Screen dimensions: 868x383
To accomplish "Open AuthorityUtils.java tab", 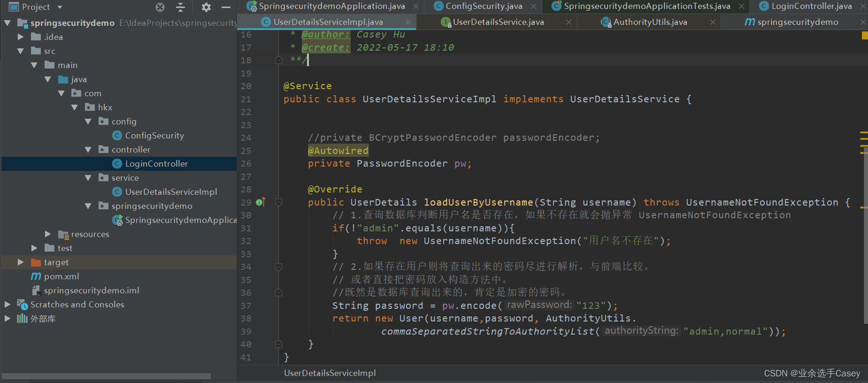I will [650, 22].
